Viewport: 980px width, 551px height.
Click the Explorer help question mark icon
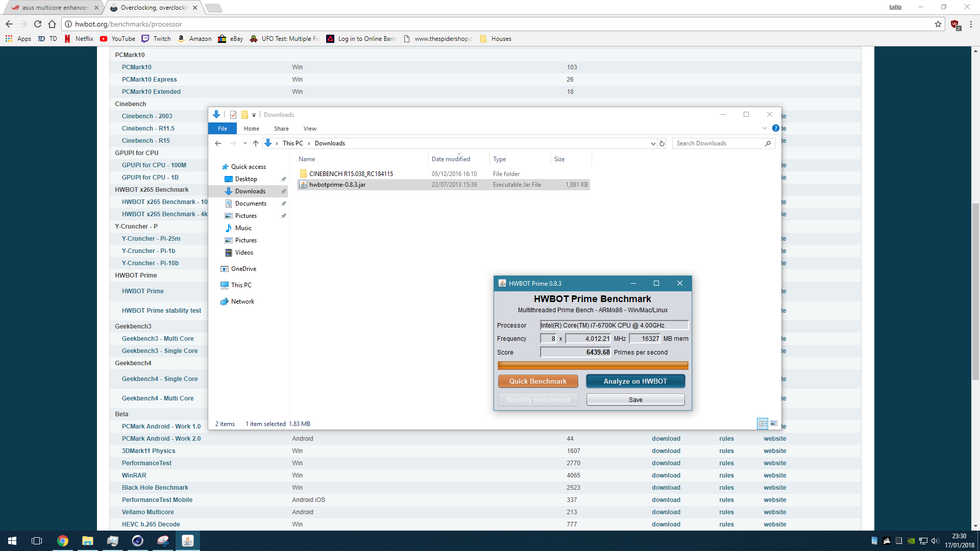pos(775,129)
